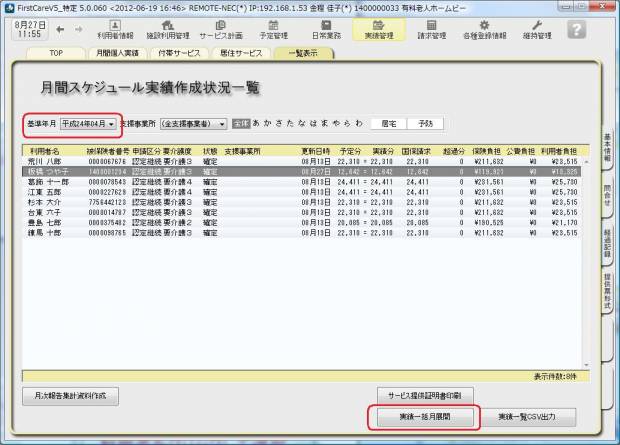
Task: Switch to the 居住サービス tab
Action: click(x=242, y=51)
